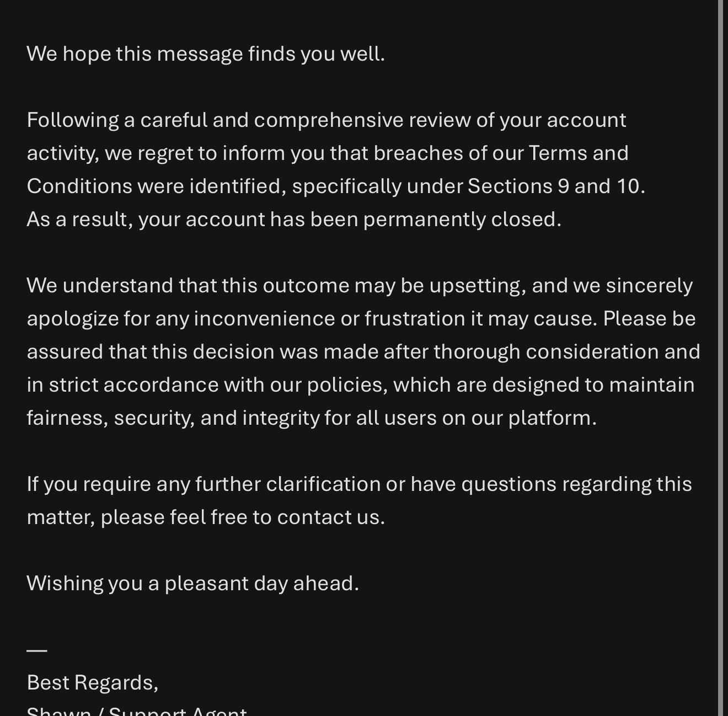Click the "Following a careful and comprehensive review" line

tap(325, 120)
